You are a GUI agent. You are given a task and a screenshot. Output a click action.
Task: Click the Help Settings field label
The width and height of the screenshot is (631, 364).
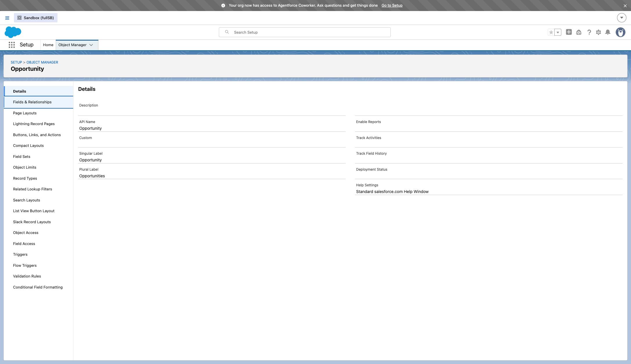pyautogui.click(x=367, y=185)
